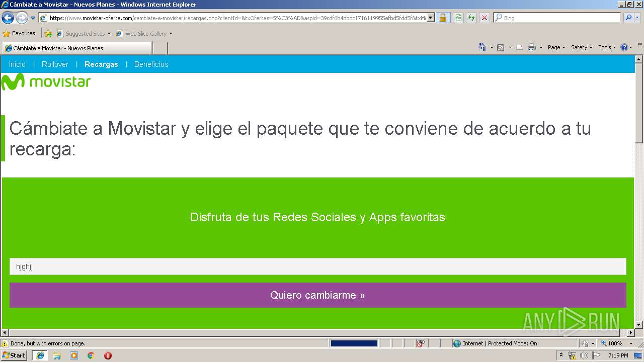Open the status bar security lock dropdown
This screenshot has height=362, width=644.
pos(588,343)
